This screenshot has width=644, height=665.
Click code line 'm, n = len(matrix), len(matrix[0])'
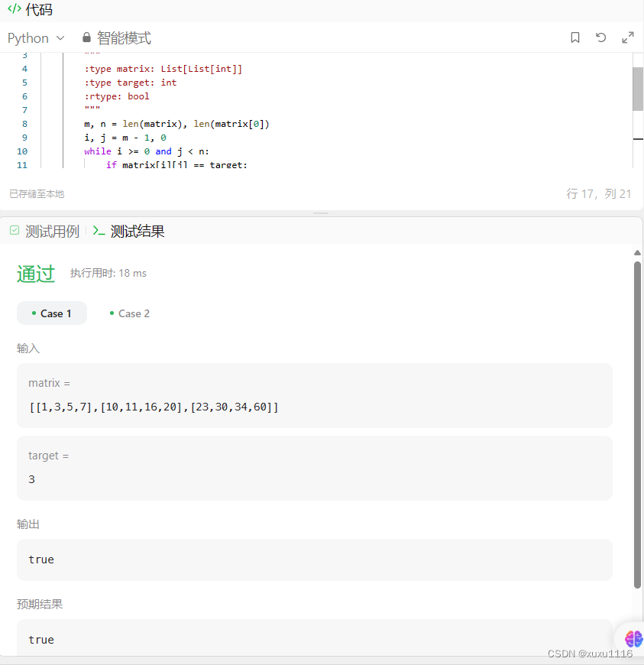pyautogui.click(x=176, y=124)
